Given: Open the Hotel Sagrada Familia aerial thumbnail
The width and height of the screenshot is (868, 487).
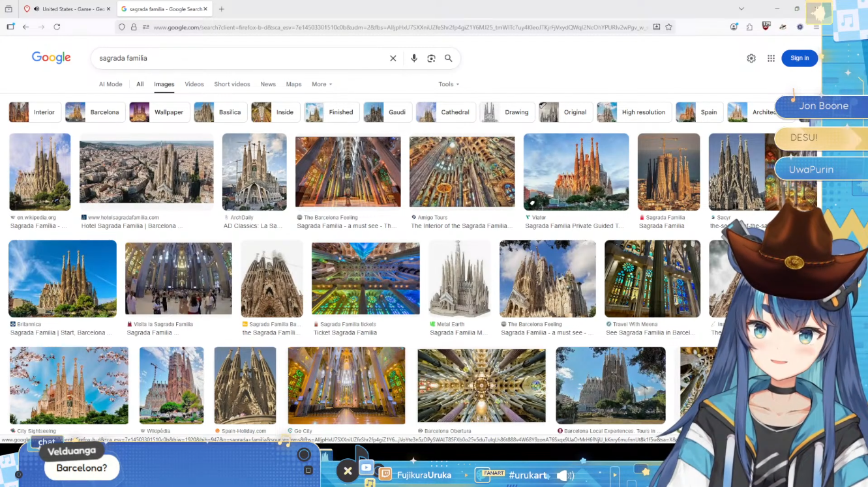Looking at the screenshot, I should point(146,172).
